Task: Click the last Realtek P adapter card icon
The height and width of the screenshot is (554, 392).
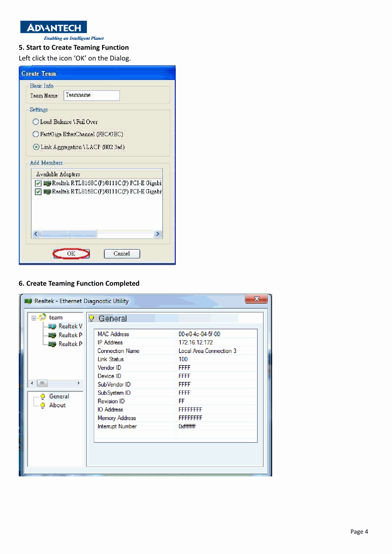Action: [52, 344]
